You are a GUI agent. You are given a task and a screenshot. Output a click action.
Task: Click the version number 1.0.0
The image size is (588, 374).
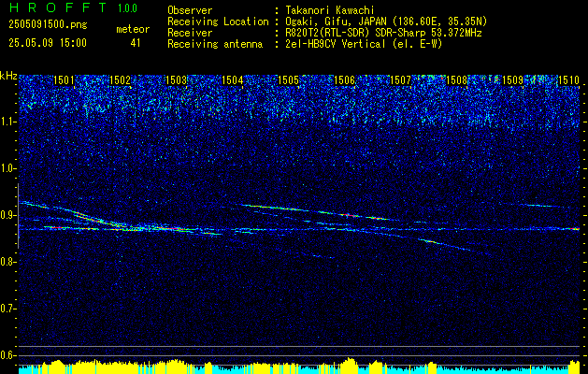click(x=127, y=7)
